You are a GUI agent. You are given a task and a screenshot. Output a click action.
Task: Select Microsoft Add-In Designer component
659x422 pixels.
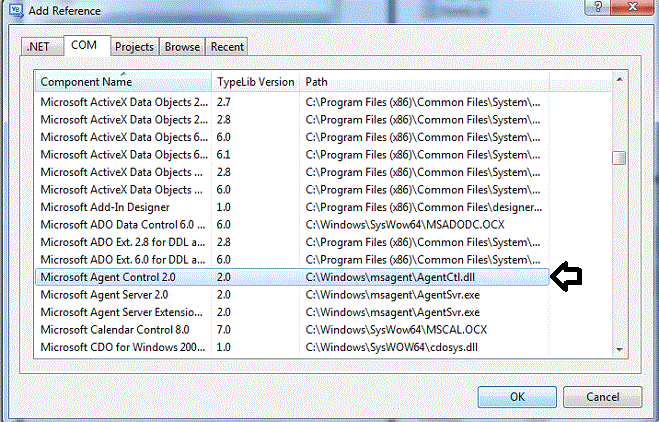click(292, 207)
